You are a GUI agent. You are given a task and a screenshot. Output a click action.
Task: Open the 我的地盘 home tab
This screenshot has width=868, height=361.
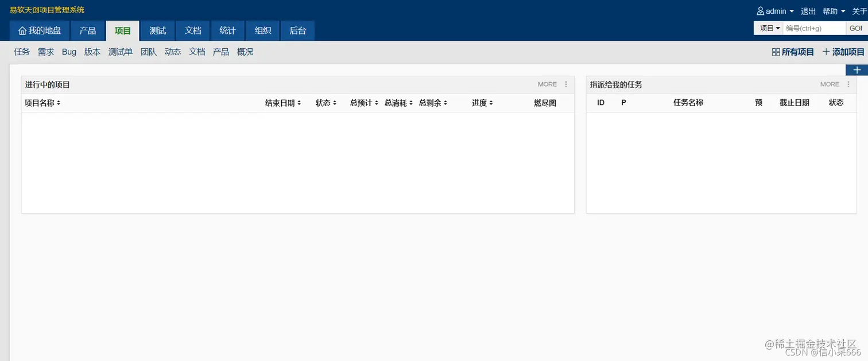click(x=39, y=31)
